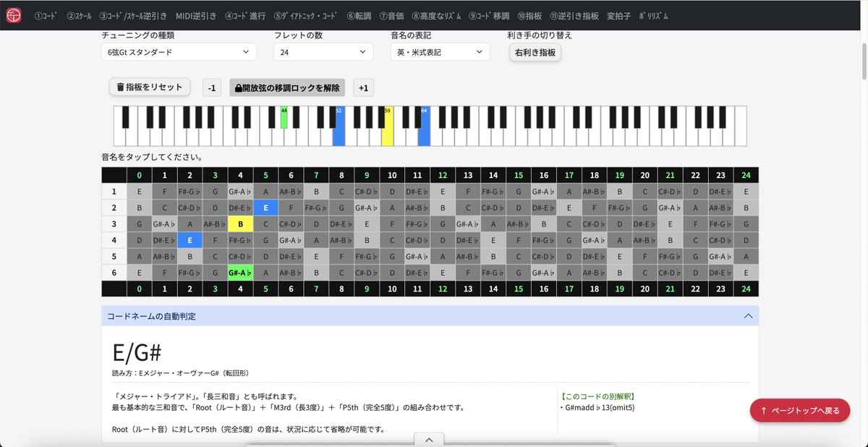
Task: Click the green piano key labeled 44
Action: [x=284, y=117]
